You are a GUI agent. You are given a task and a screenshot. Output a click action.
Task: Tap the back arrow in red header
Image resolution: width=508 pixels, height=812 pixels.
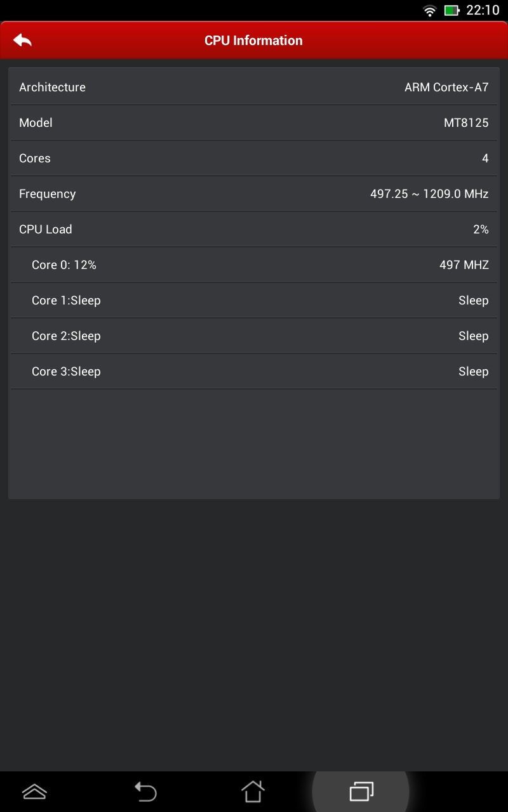(22, 40)
